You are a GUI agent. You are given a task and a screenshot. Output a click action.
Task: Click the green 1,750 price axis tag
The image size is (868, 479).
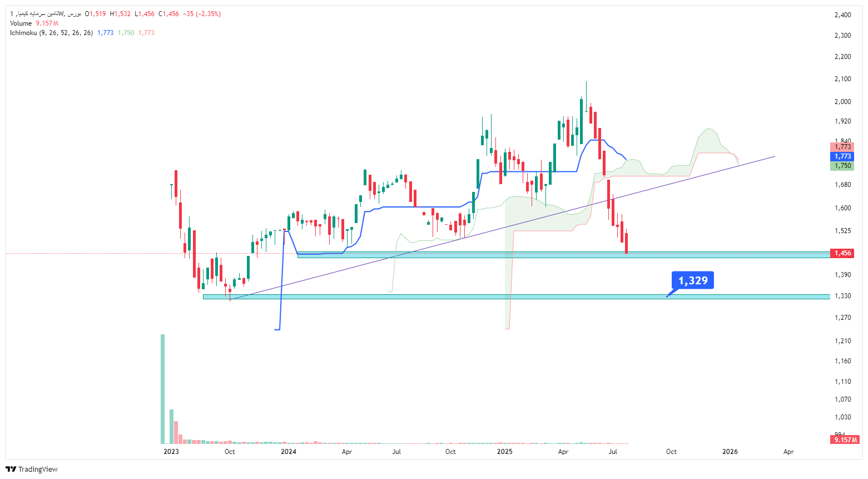coord(842,166)
